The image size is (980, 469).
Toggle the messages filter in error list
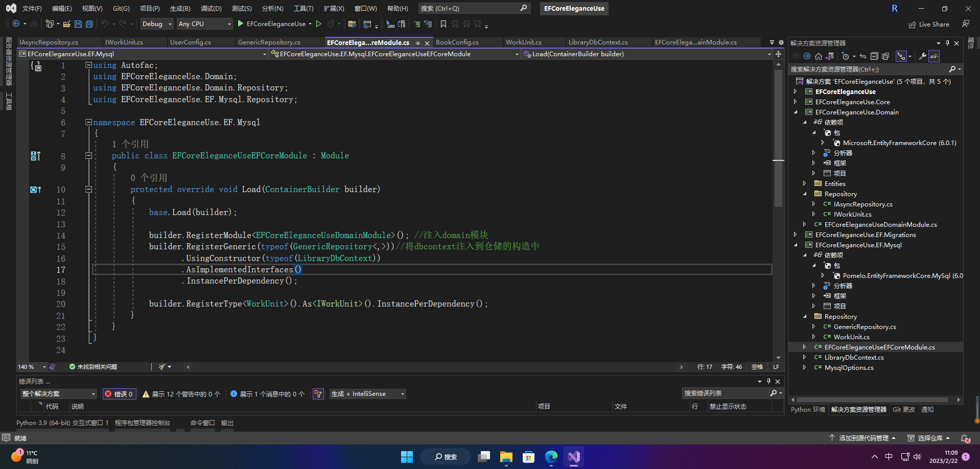268,394
